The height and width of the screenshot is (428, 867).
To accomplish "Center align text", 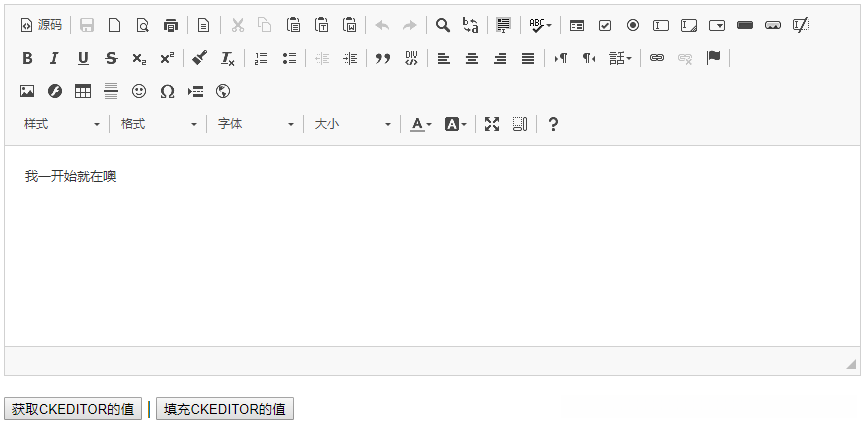I will point(472,58).
